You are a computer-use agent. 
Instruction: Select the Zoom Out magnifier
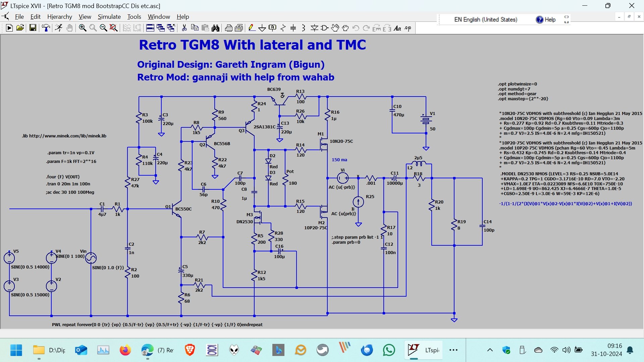[x=103, y=28]
